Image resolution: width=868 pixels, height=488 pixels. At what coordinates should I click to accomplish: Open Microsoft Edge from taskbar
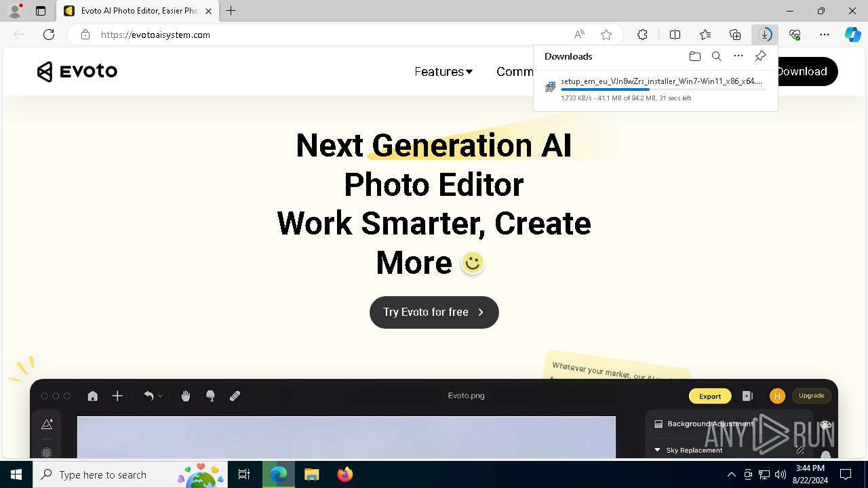click(x=279, y=474)
